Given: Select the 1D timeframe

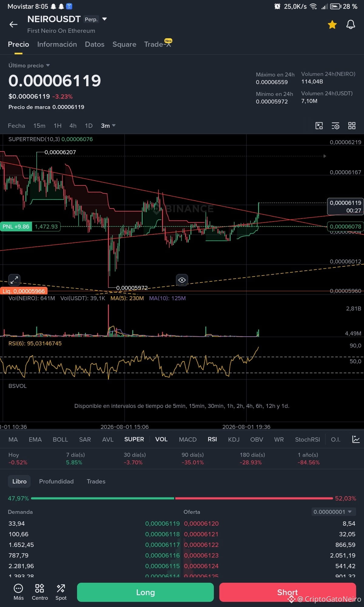Looking at the screenshot, I should point(89,126).
